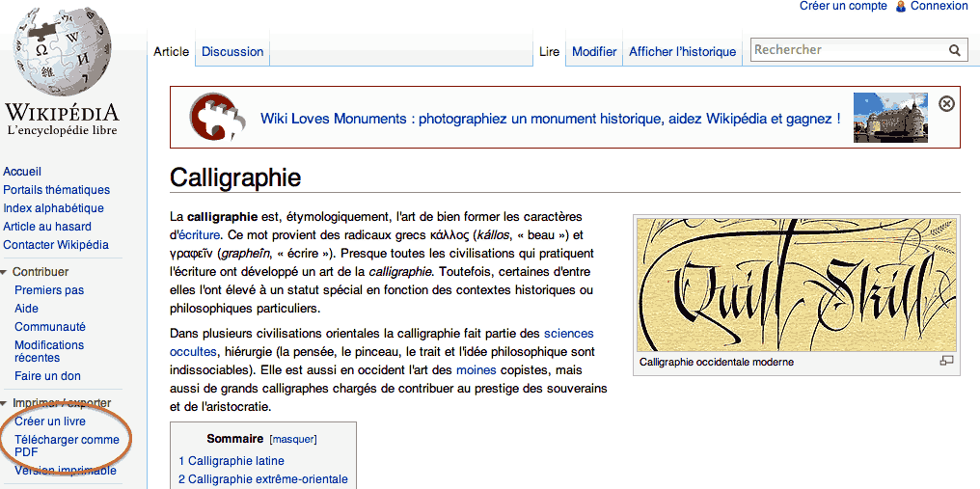This screenshot has height=489, width=980.
Task: Click the WIKIPÉDIA L'encyclopédie libre wordmark
Action: click(62, 119)
